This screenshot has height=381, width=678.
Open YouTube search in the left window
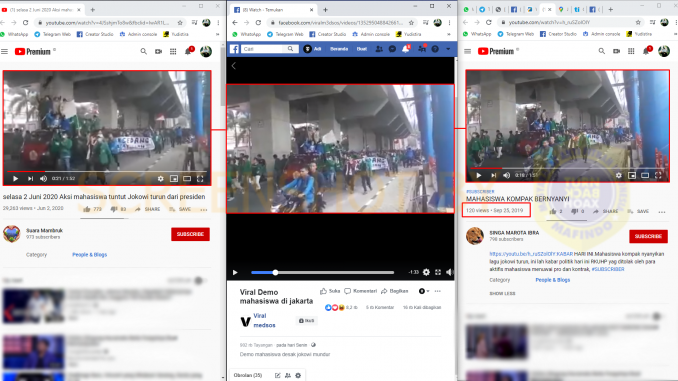pyautogui.click(x=144, y=51)
